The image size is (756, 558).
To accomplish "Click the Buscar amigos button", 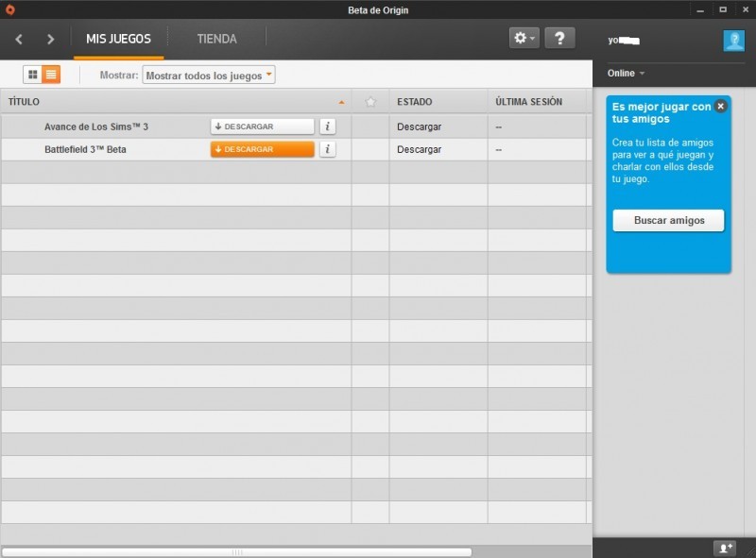I will click(668, 220).
